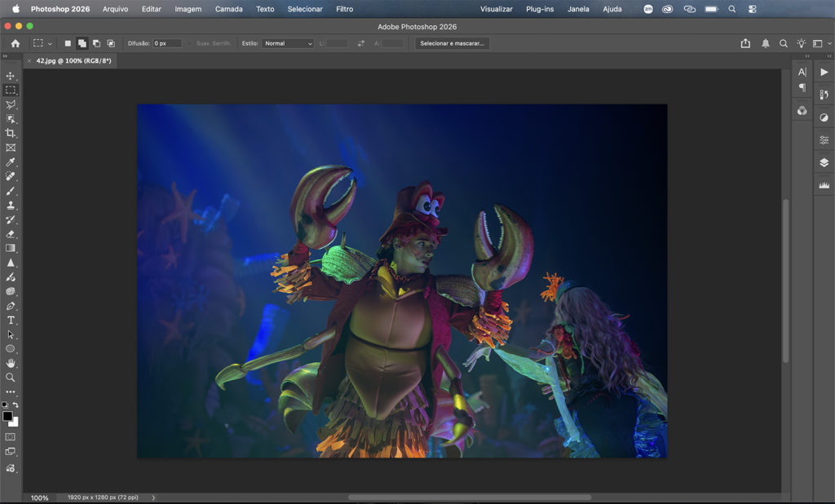Open the workspace switcher dropdown
Viewport: 835px width, 504px height.
[818, 43]
